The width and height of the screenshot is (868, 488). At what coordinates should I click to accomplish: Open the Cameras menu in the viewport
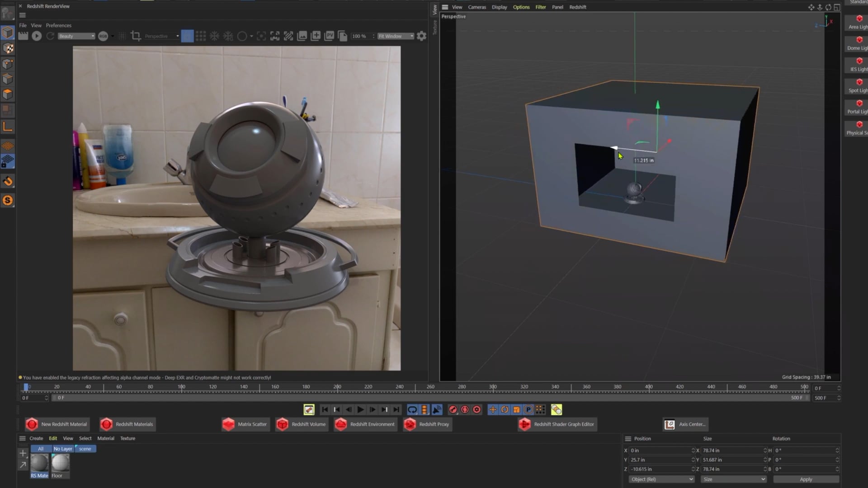[x=477, y=7]
